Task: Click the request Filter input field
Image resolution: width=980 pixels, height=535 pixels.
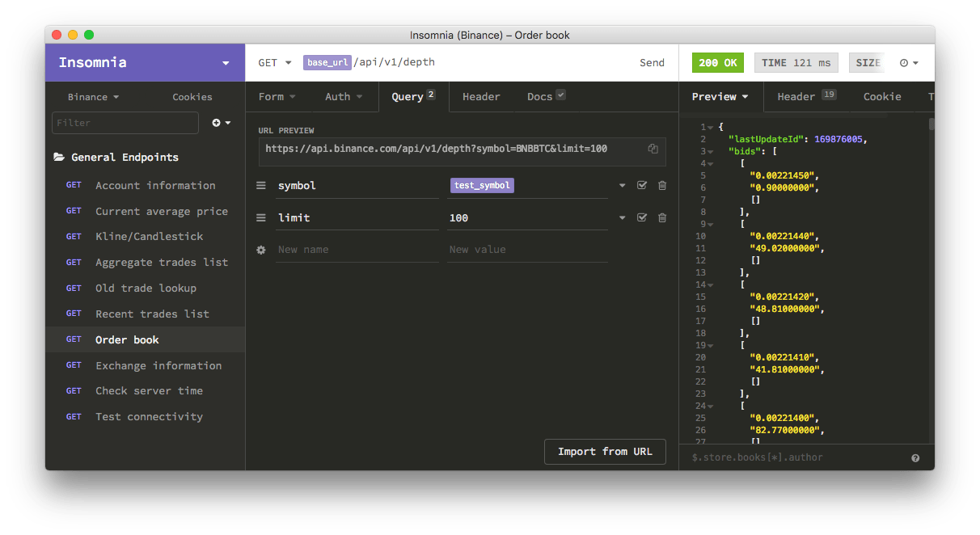Action: click(x=125, y=123)
